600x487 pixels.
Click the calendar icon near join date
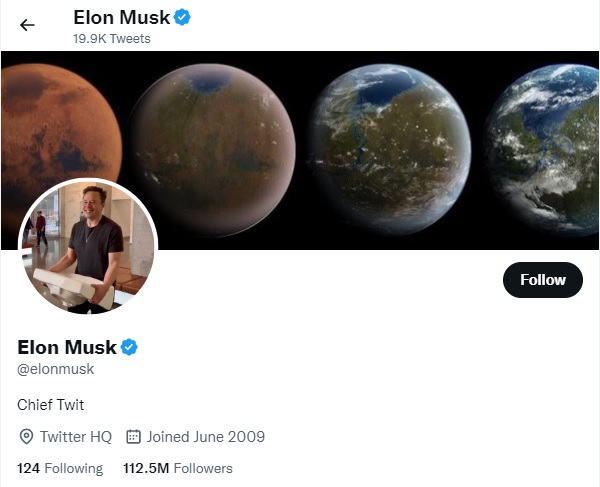(133, 437)
